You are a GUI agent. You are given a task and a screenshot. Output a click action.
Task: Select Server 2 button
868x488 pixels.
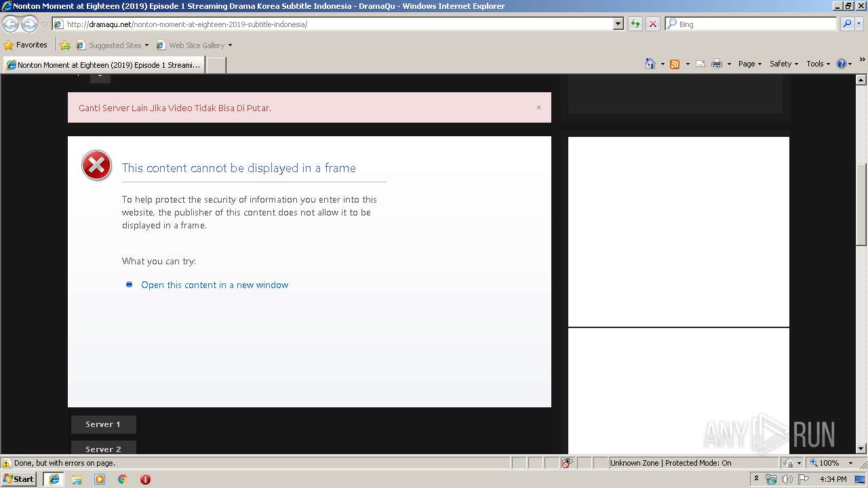(103, 448)
